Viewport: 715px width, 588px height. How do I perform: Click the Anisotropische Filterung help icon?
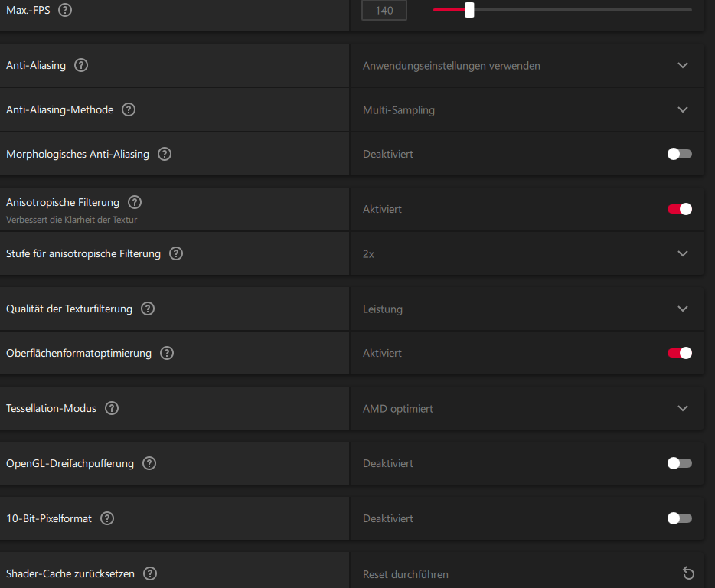coord(135,202)
